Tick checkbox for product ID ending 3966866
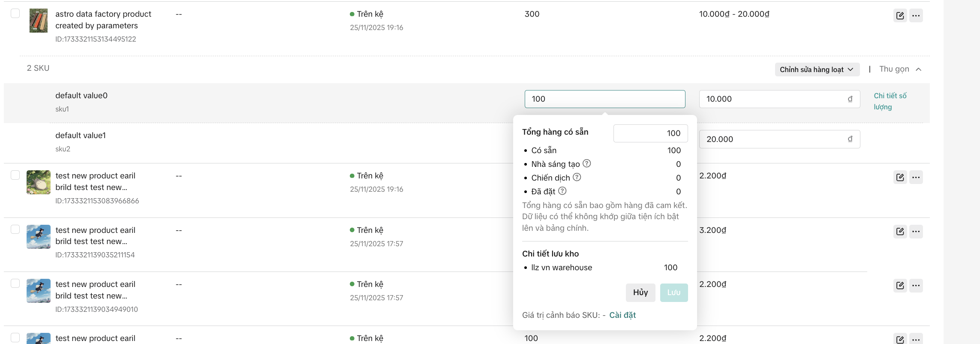 [15, 175]
